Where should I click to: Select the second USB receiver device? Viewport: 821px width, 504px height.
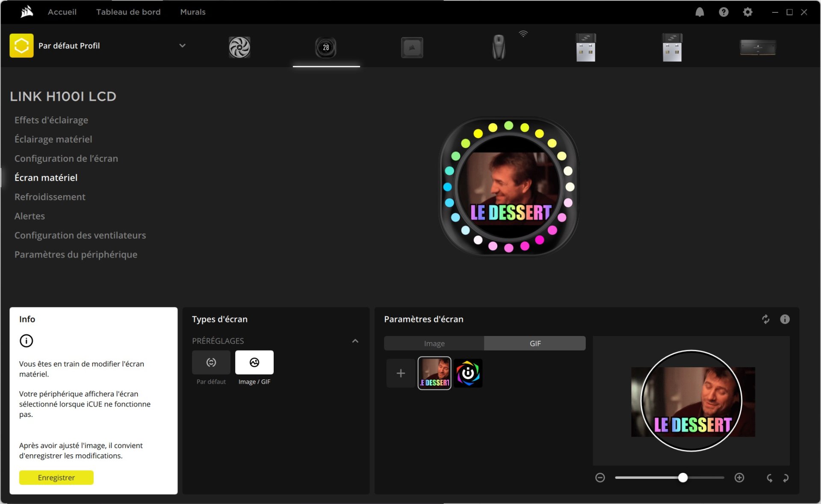[x=672, y=47]
